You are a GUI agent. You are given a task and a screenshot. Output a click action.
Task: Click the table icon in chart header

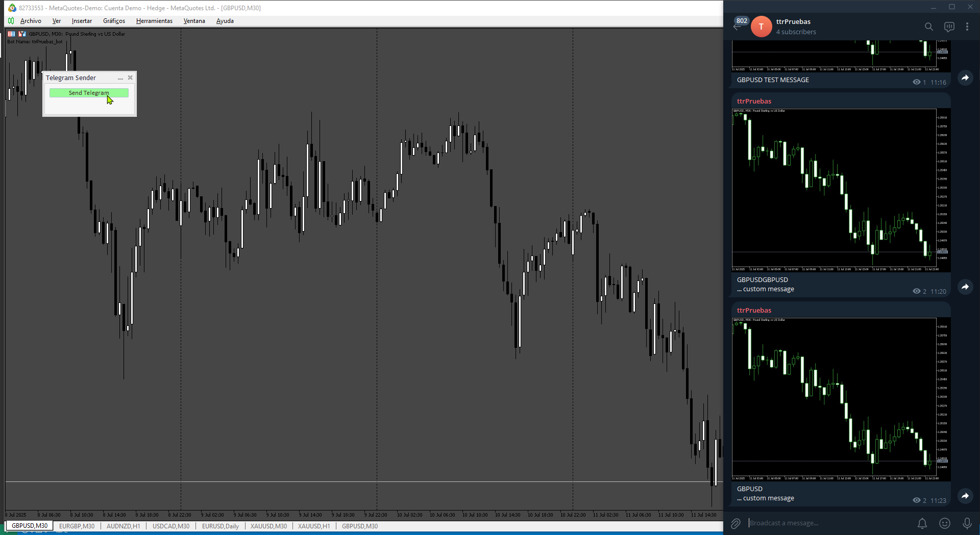click(x=11, y=34)
